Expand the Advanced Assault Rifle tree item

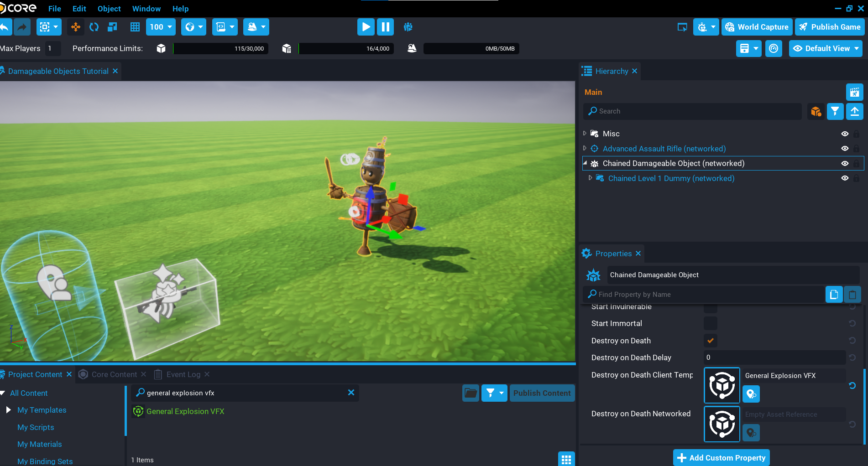(x=585, y=148)
